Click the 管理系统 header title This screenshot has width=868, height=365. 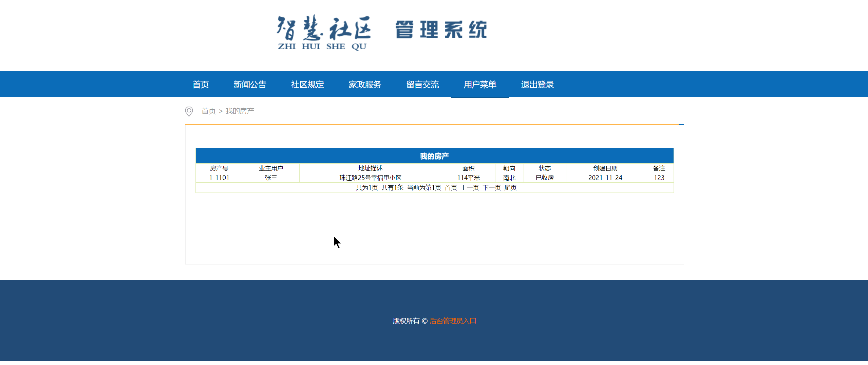[441, 30]
